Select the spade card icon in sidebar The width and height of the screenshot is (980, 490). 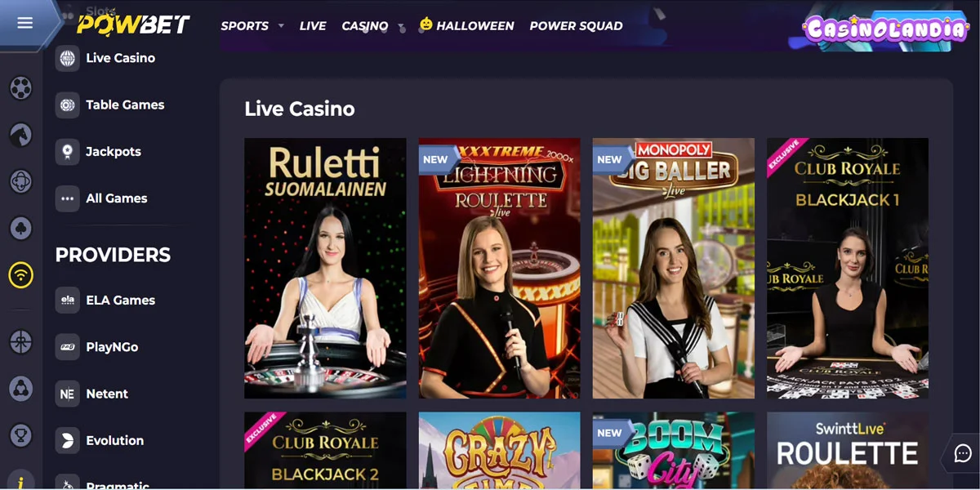point(21,229)
